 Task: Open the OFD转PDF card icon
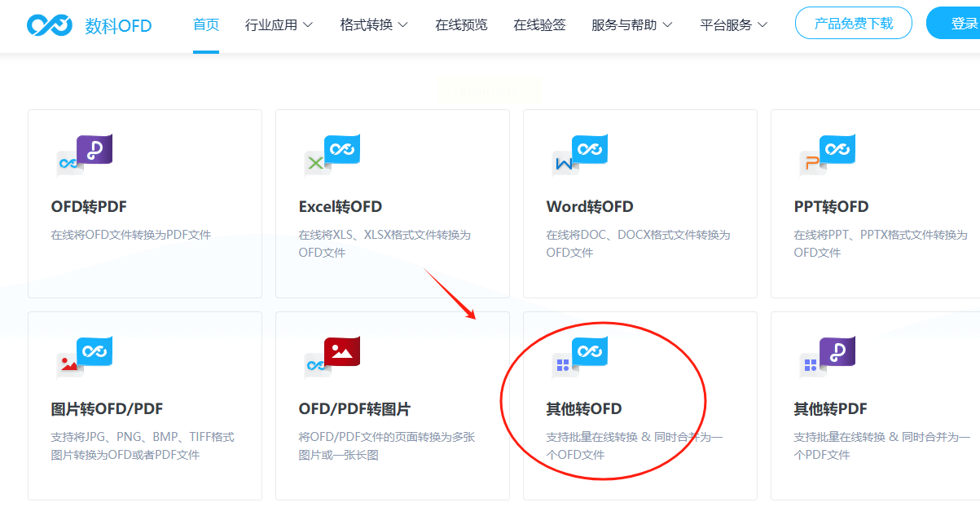pos(84,155)
